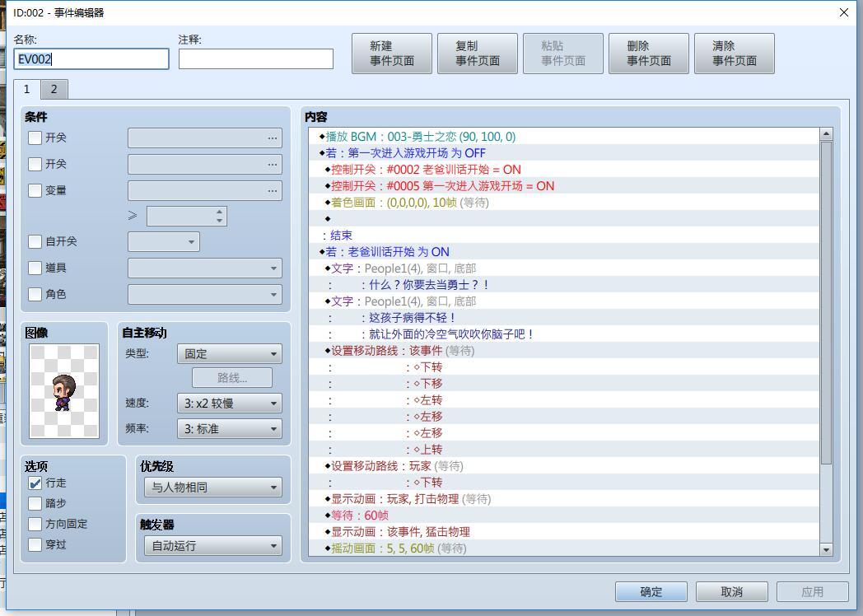Click the 新建事件页面 button
The height and width of the screenshot is (616, 863).
(x=392, y=54)
